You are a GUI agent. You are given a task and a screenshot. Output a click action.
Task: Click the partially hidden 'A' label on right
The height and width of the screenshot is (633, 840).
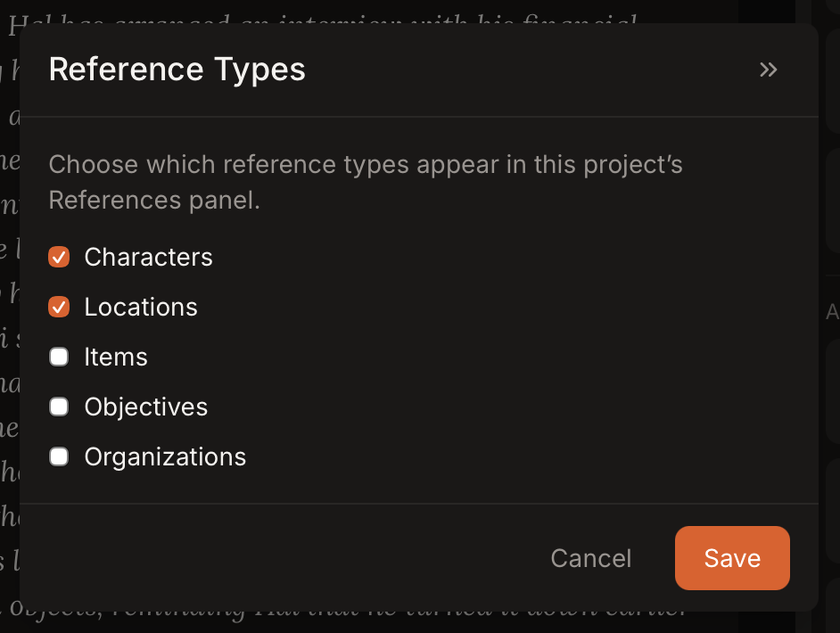(x=832, y=312)
